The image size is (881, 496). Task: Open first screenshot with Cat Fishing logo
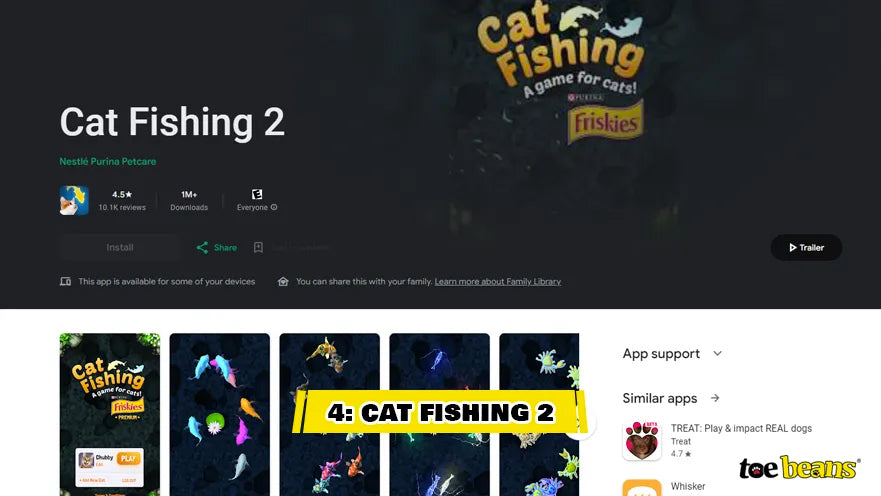pyautogui.click(x=110, y=415)
